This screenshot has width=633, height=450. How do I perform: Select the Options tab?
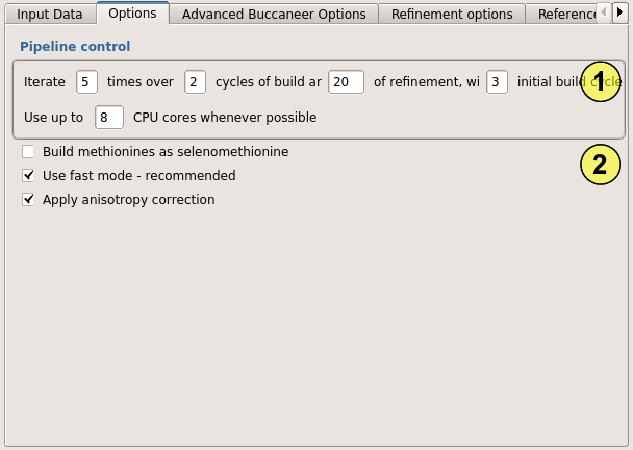click(132, 14)
